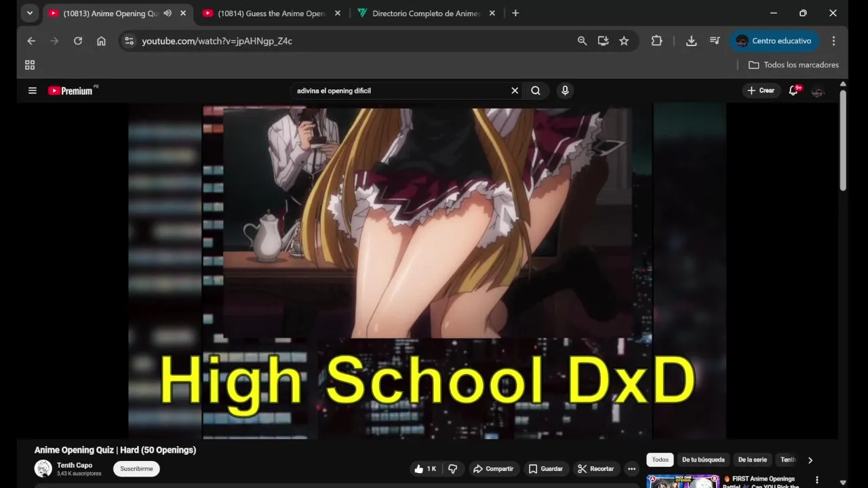The height and width of the screenshot is (488, 868).
Task: Select the De la serie filter chip
Action: tap(753, 460)
